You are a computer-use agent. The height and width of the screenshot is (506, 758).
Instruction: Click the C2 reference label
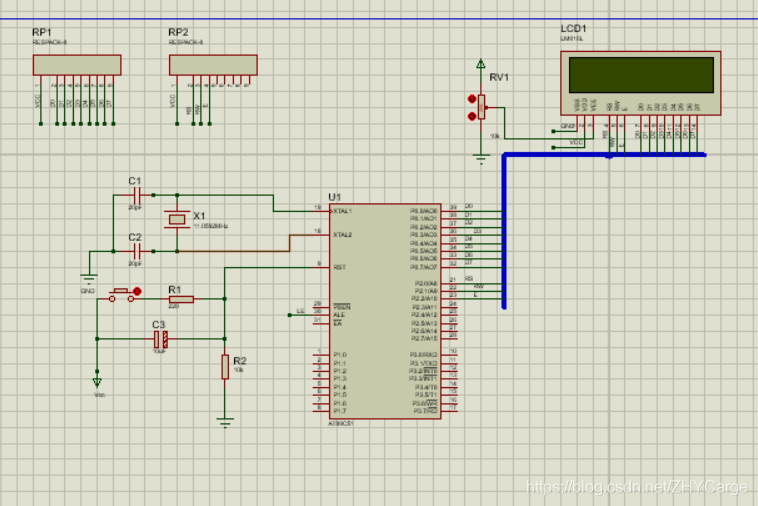pos(135,237)
